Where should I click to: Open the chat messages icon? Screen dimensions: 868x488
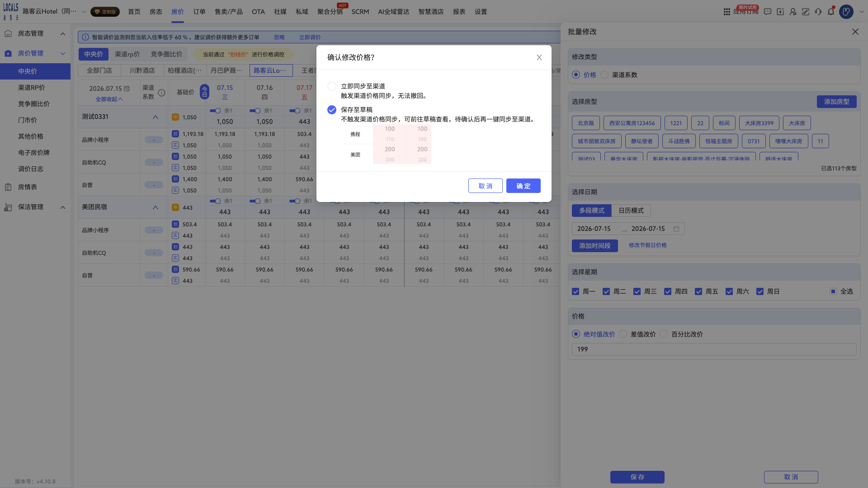768,12
